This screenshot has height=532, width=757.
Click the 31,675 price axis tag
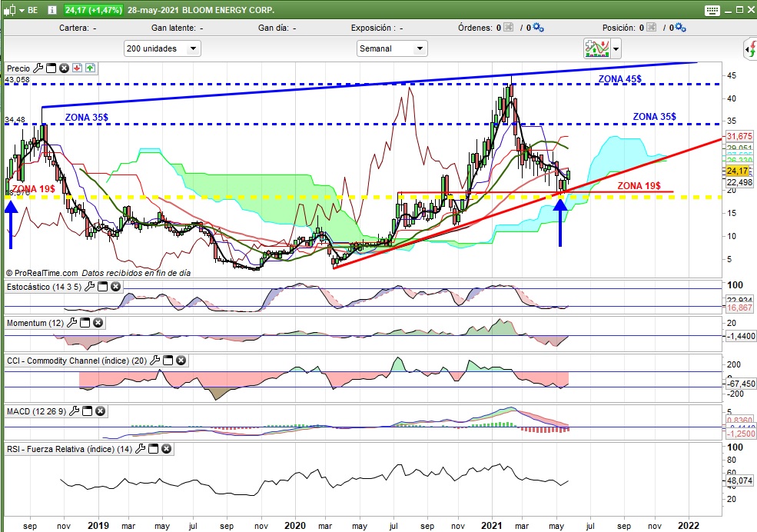click(739, 137)
